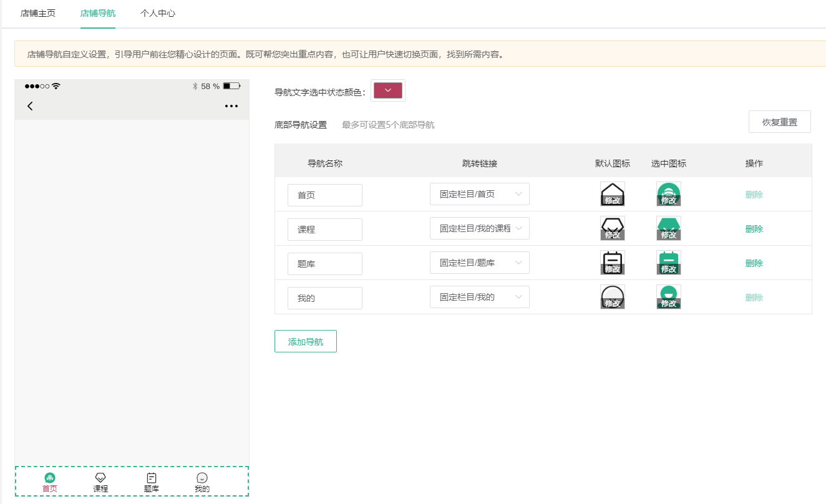Switch to the 店铺主页 tab
The width and height of the screenshot is (826, 504).
point(38,13)
